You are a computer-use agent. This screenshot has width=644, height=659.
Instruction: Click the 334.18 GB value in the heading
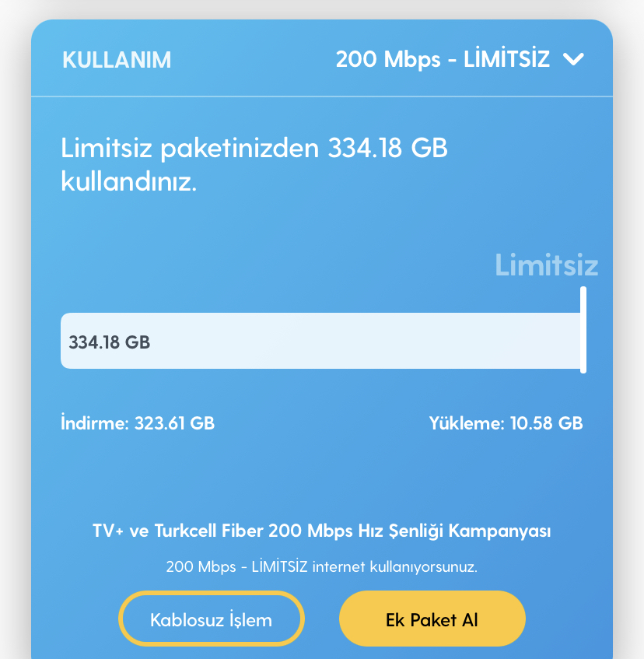point(388,148)
